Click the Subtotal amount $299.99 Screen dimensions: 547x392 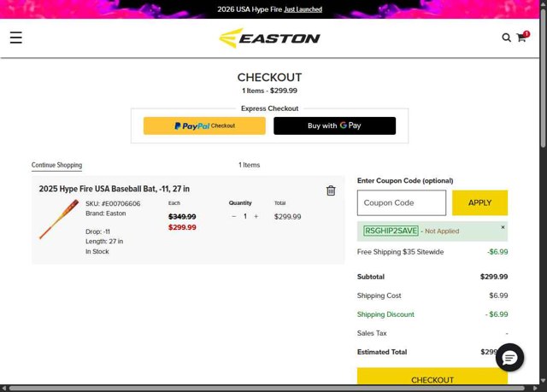coord(494,277)
